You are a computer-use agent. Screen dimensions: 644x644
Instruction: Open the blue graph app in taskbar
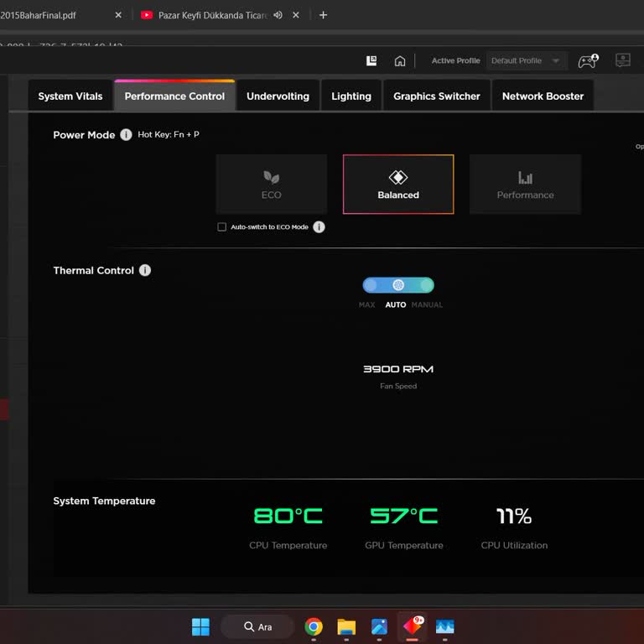coord(444,626)
